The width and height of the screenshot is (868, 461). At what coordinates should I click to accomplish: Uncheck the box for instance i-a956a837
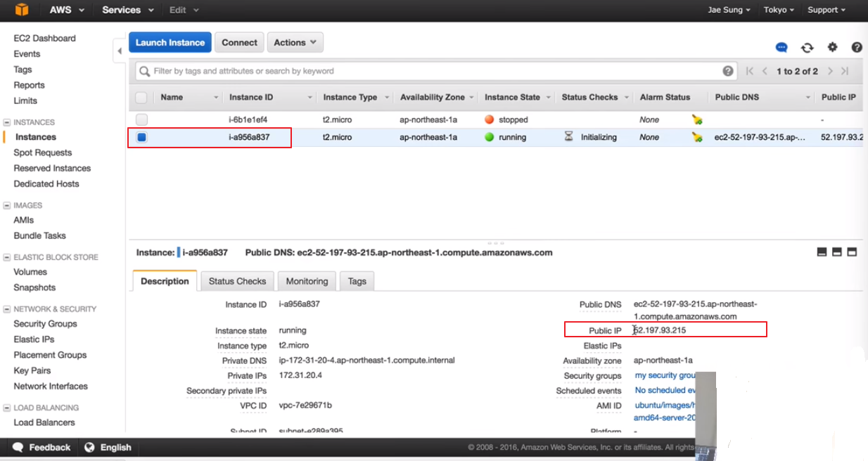(141, 137)
